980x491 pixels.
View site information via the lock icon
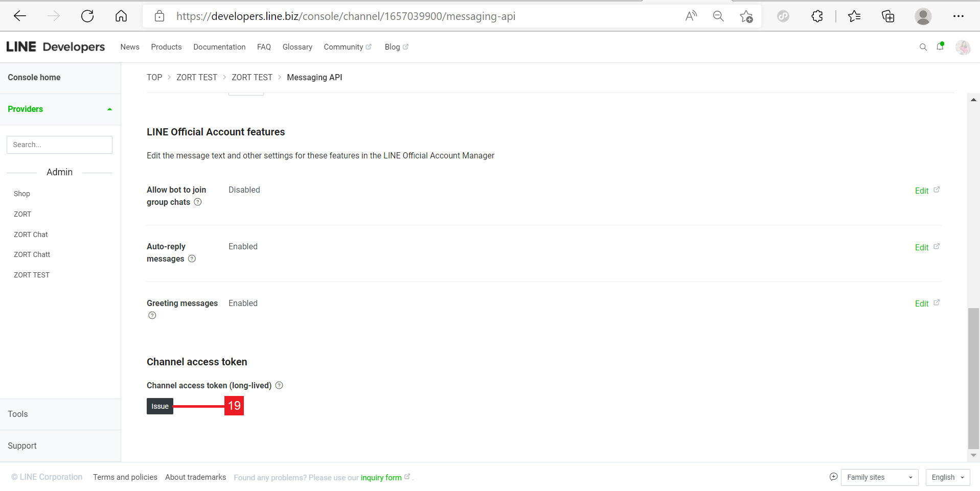tap(159, 16)
